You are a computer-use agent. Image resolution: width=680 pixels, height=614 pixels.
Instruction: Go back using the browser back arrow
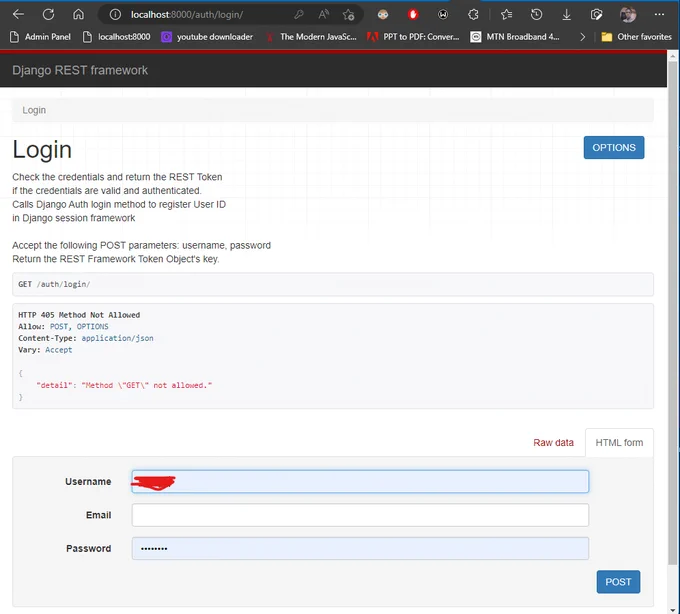click(18, 14)
